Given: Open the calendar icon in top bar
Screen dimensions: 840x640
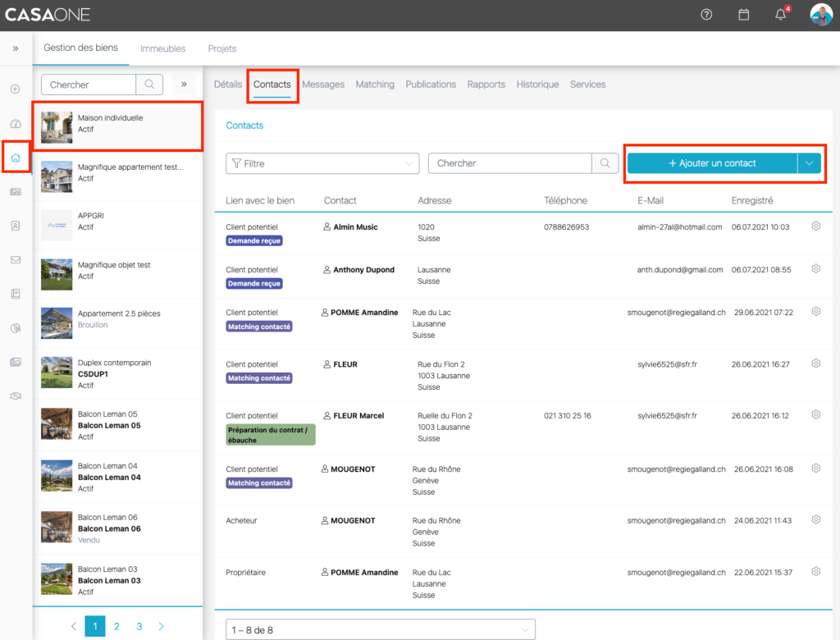Looking at the screenshot, I should click(x=743, y=15).
